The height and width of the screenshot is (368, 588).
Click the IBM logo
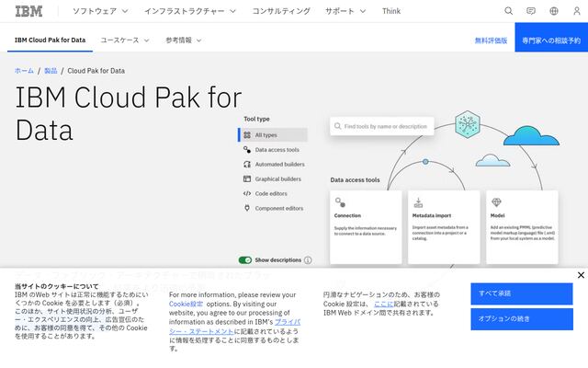pyautogui.click(x=28, y=11)
